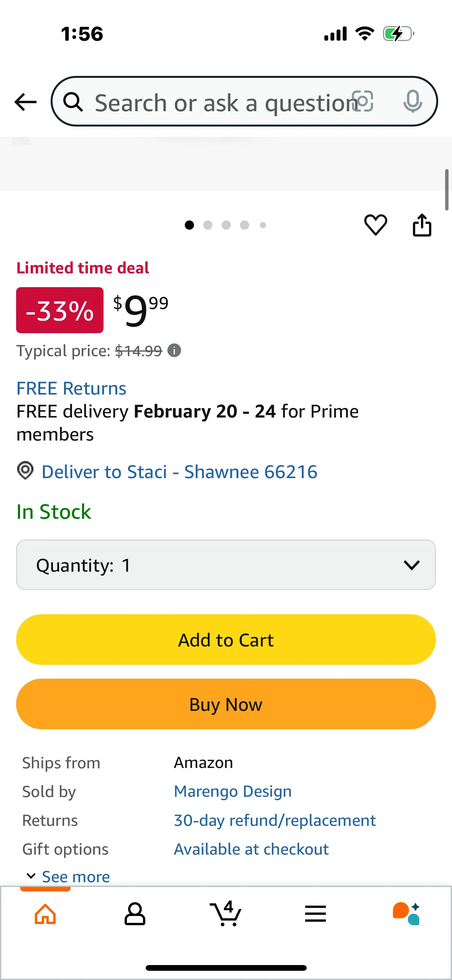Open the FREE Returns link
The height and width of the screenshot is (980, 452).
tap(71, 388)
